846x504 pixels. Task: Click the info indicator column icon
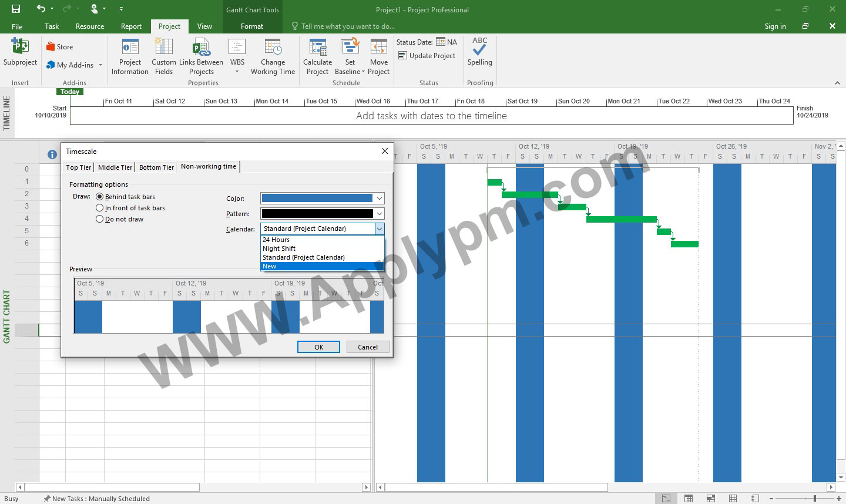(52, 154)
